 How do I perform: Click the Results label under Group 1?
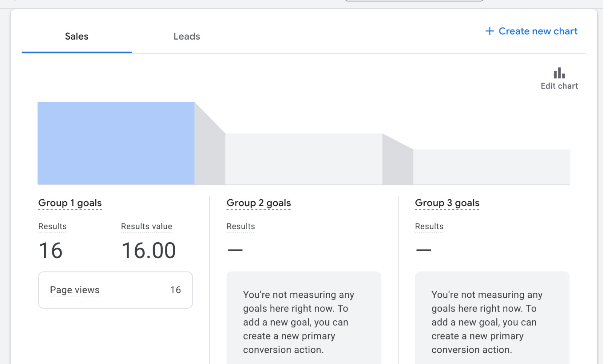52,226
